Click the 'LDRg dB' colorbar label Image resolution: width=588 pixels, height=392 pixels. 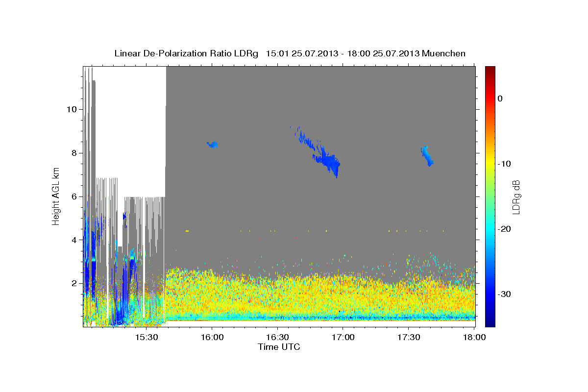[x=515, y=197]
